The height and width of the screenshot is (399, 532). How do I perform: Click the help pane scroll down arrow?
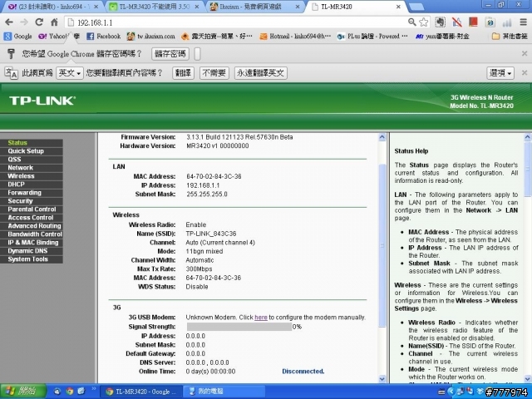click(x=528, y=379)
